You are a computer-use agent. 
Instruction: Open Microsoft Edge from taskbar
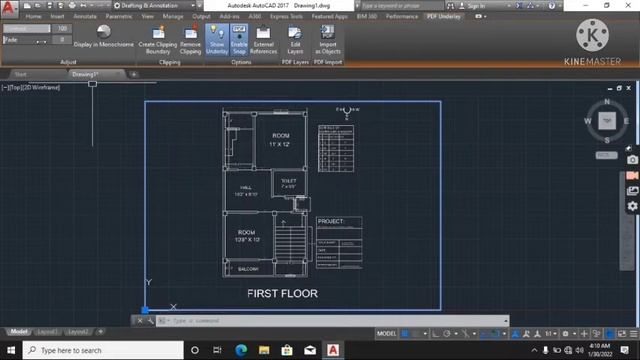pyautogui.click(x=241, y=350)
